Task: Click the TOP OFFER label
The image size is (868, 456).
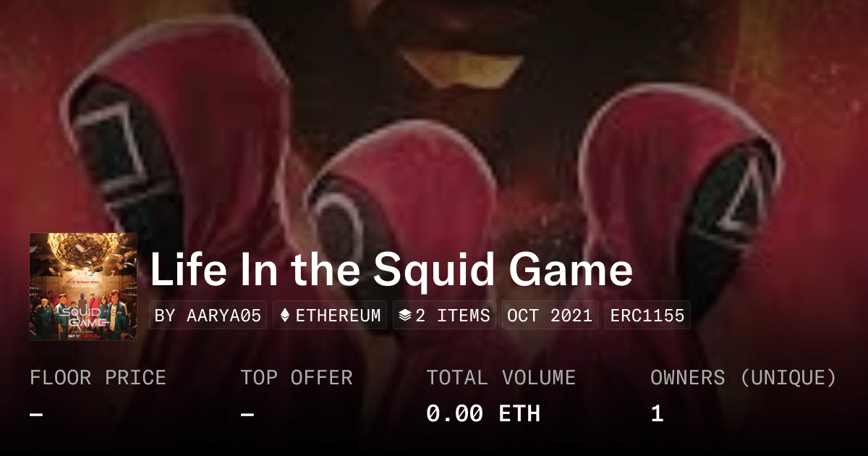Action: pos(297,378)
